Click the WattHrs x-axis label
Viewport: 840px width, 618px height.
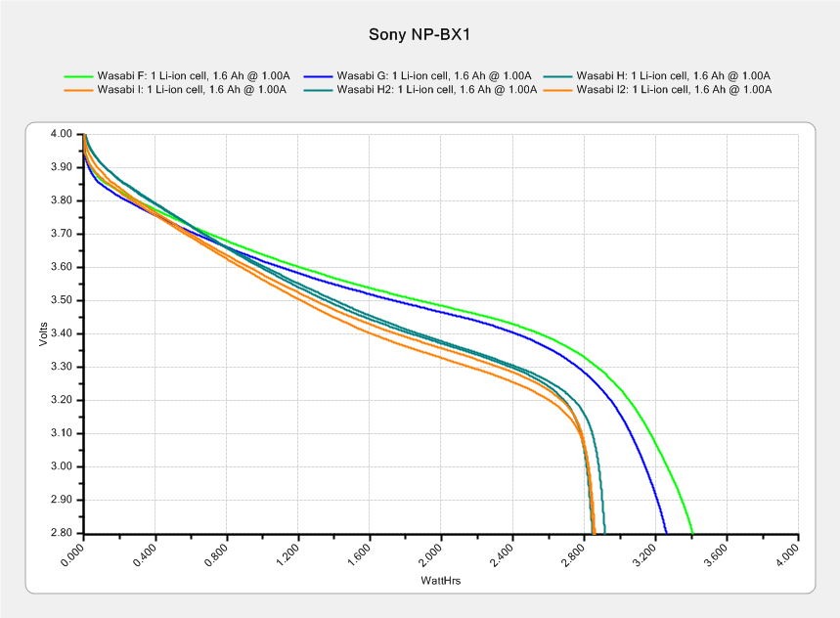(x=441, y=581)
